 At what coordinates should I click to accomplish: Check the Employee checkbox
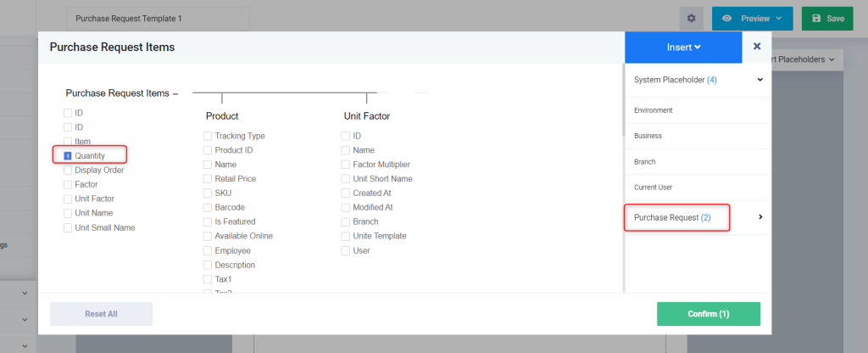tap(208, 250)
